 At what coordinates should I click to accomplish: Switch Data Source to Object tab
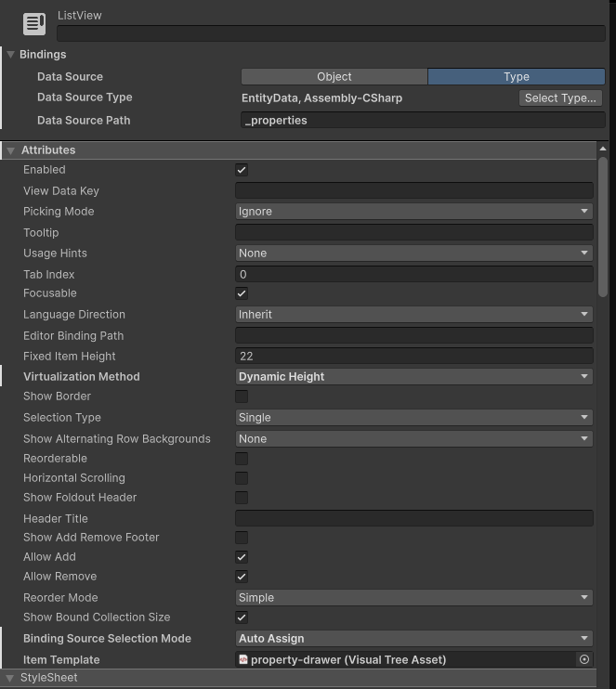coord(334,77)
